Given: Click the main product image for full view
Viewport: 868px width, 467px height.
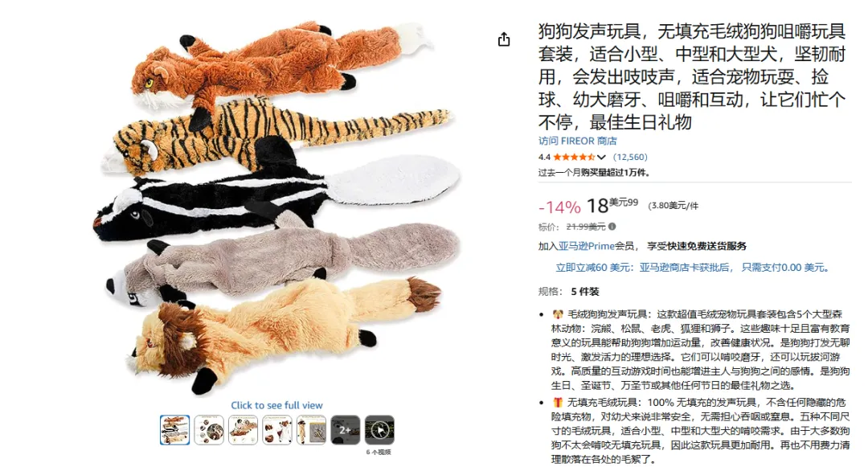Looking at the screenshot, I should click(x=276, y=207).
